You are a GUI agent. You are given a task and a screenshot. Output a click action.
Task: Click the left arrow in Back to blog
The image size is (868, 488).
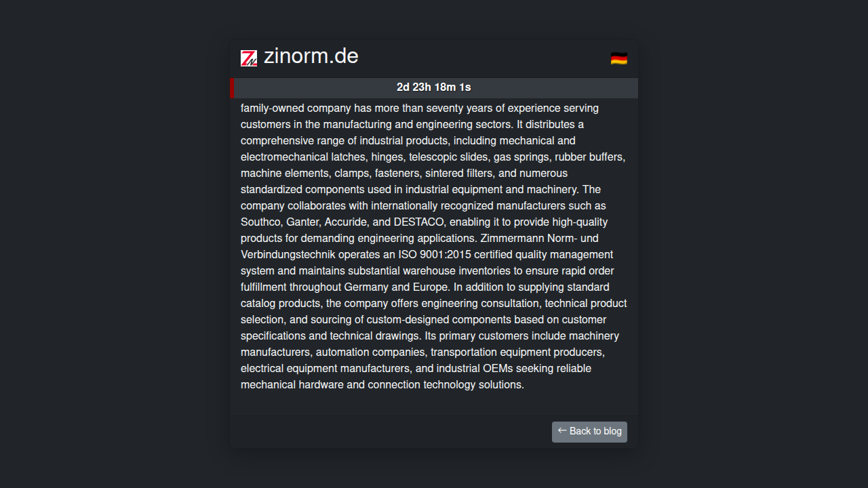562,430
